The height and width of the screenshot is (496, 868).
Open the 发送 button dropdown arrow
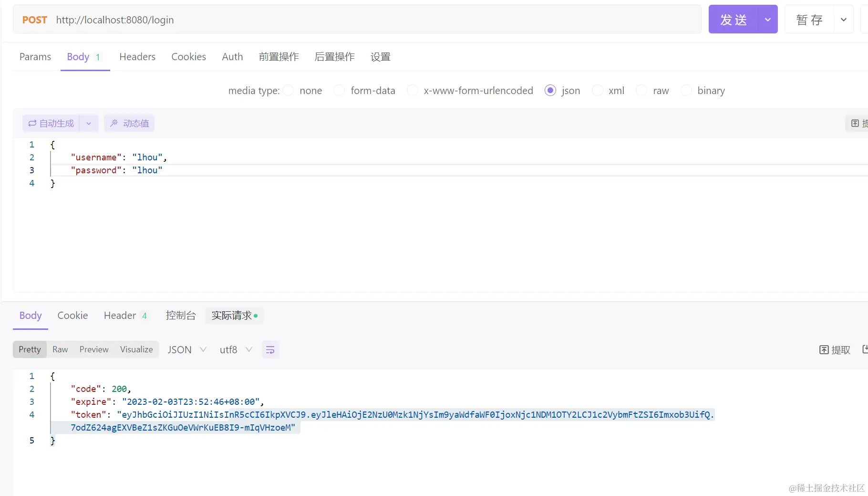click(768, 20)
